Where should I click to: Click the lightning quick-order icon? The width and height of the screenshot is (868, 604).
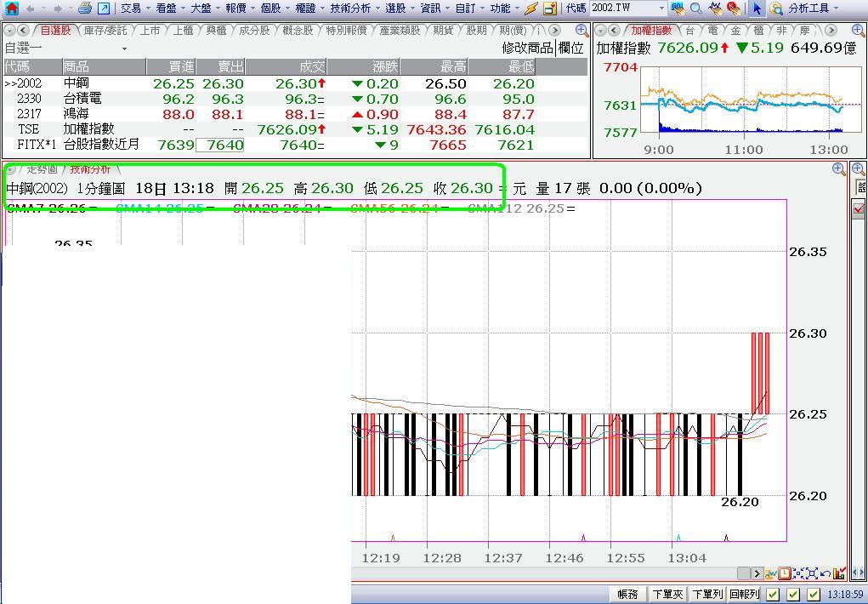tap(531, 9)
